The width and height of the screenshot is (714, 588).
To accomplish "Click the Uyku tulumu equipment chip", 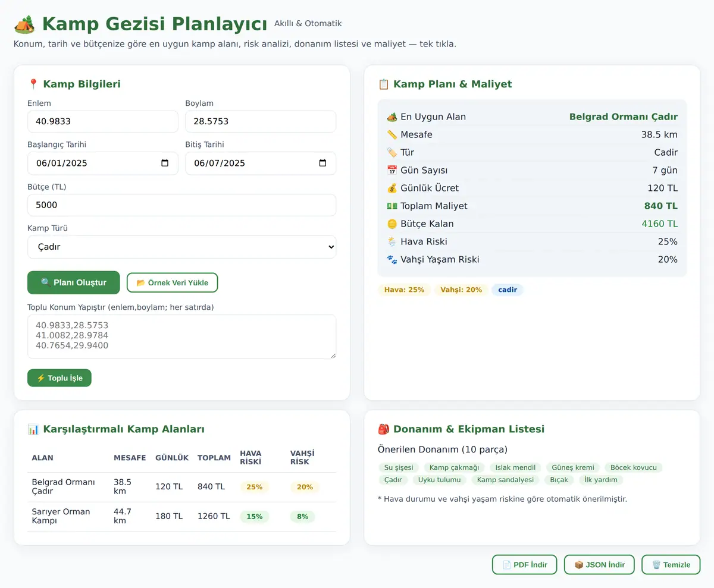I will [440, 480].
